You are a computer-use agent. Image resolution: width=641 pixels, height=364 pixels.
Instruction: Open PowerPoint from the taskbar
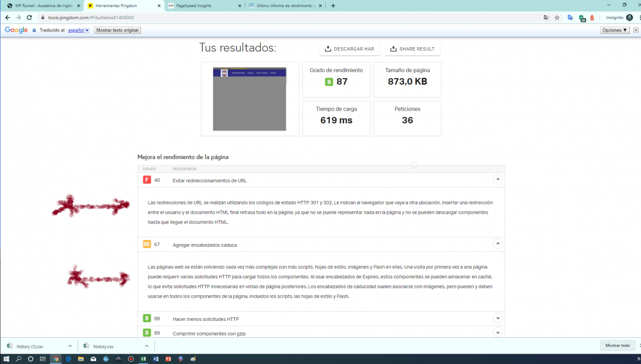pyautogui.click(x=168, y=359)
